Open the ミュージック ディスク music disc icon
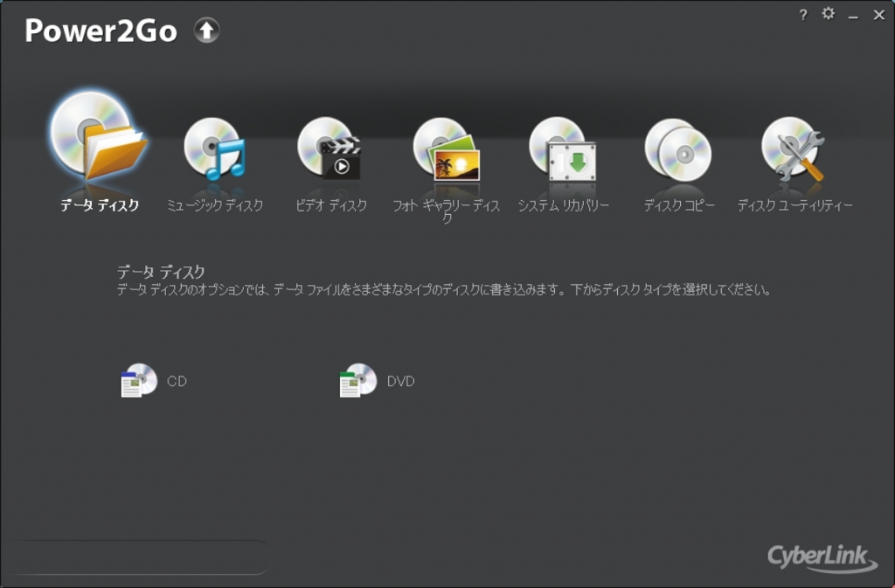Screen dimensions: 895x588 pos(215,149)
